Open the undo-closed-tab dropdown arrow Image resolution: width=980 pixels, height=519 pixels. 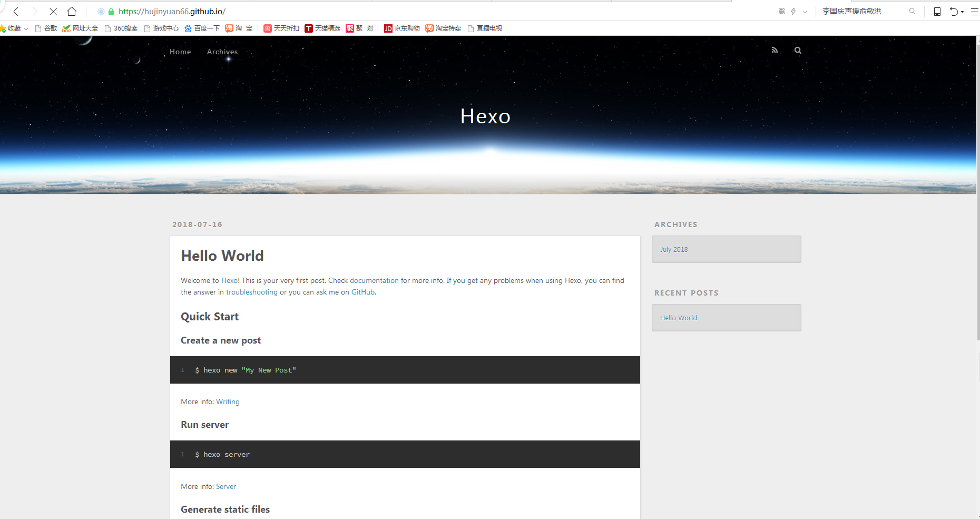tap(962, 12)
